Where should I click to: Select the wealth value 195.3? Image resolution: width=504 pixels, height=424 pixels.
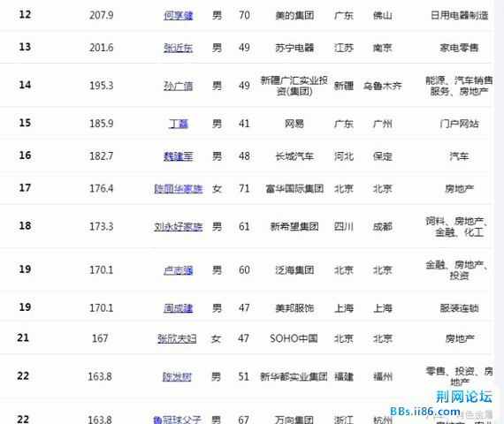click(x=102, y=86)
